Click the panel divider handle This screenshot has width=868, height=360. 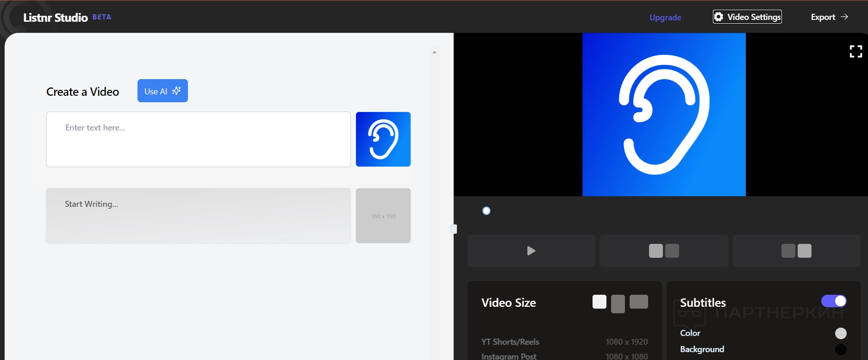coord(454,229)
